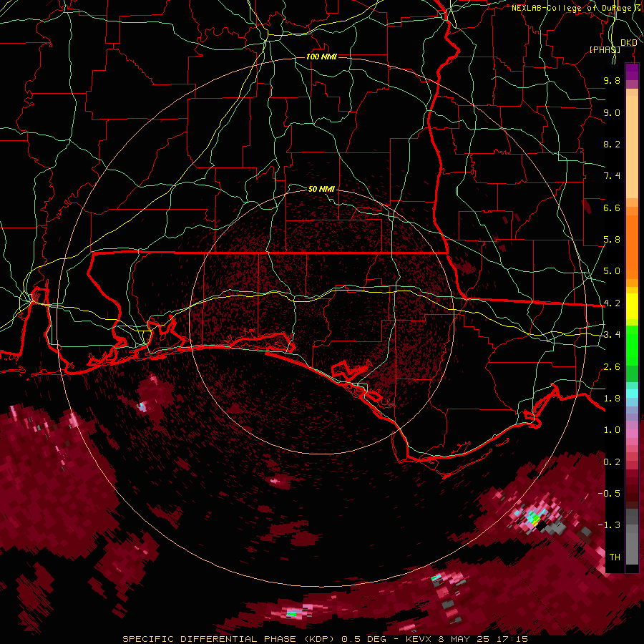The image size is (644, 644).
Task: Click the 100 NMI range ring label
Action: [x=321, y=57]
